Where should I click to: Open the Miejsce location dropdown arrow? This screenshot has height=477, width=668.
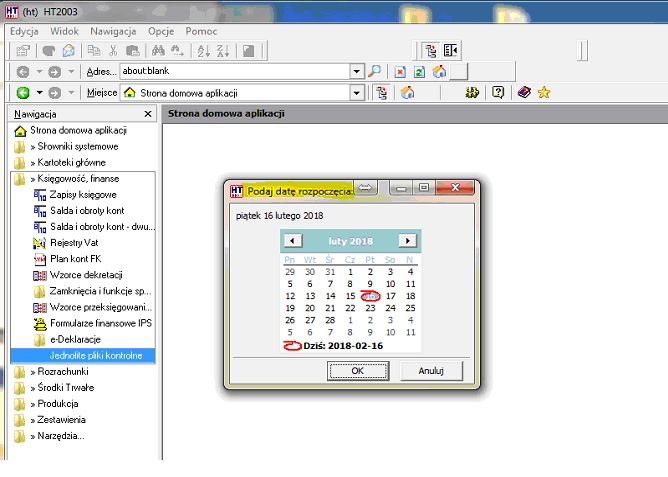pos(357,92)
